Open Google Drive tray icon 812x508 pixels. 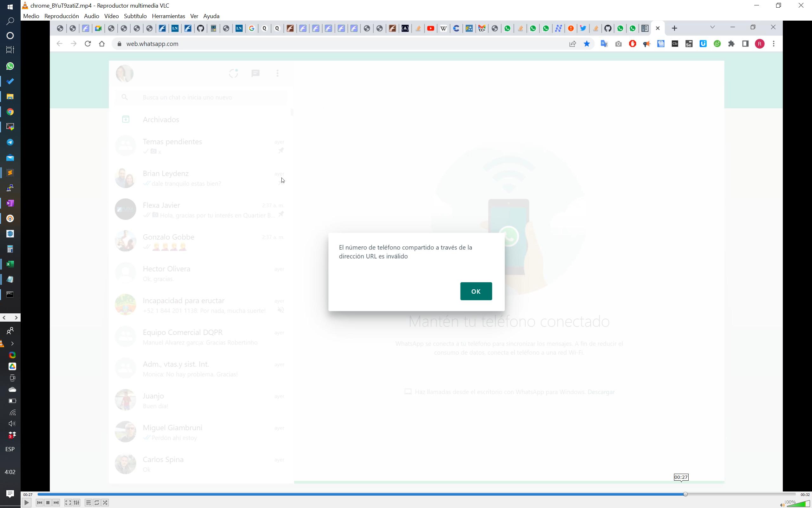point(12,366)
